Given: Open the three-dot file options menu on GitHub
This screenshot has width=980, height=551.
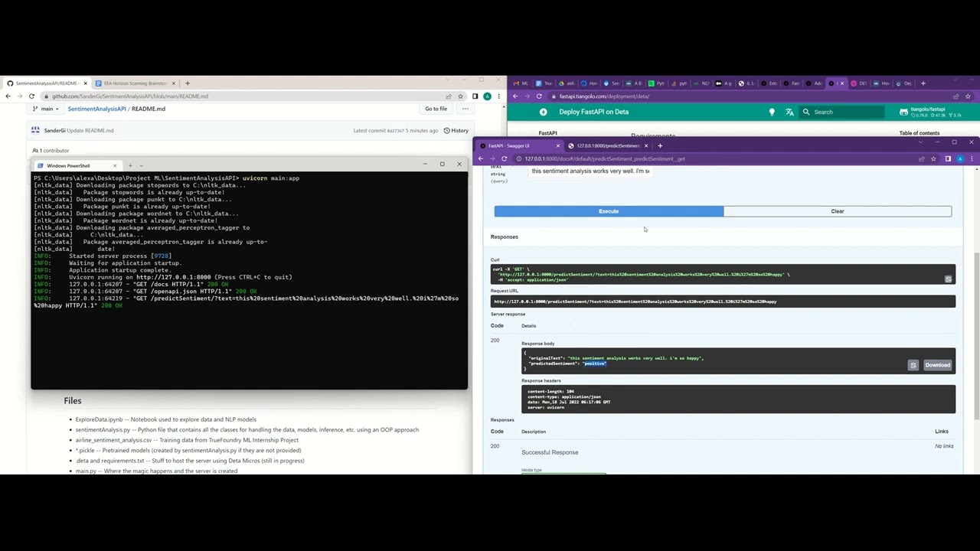Looking at the screenshot, I should point(465,109).
